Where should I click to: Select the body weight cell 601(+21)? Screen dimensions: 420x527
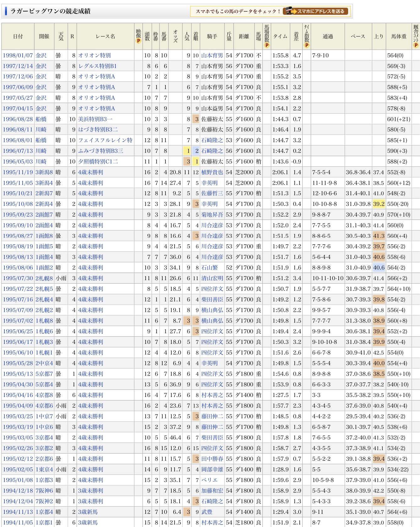(399, 119)
